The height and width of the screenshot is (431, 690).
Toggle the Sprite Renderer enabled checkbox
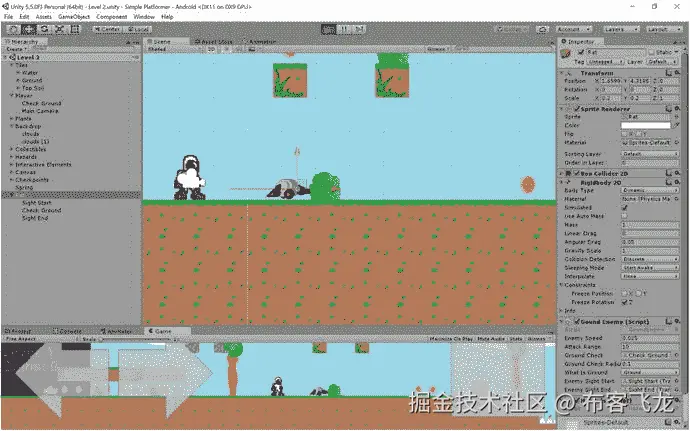(576, 109)
